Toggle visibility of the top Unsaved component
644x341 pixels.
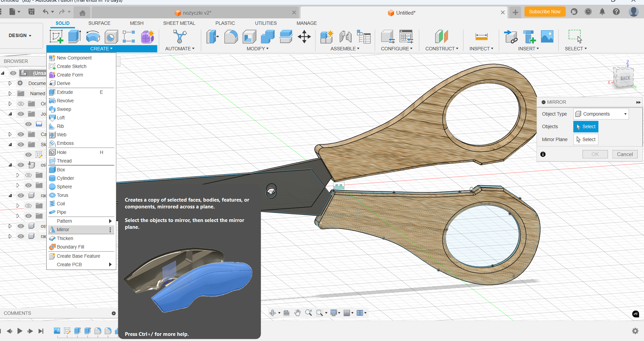coord(13,73)
